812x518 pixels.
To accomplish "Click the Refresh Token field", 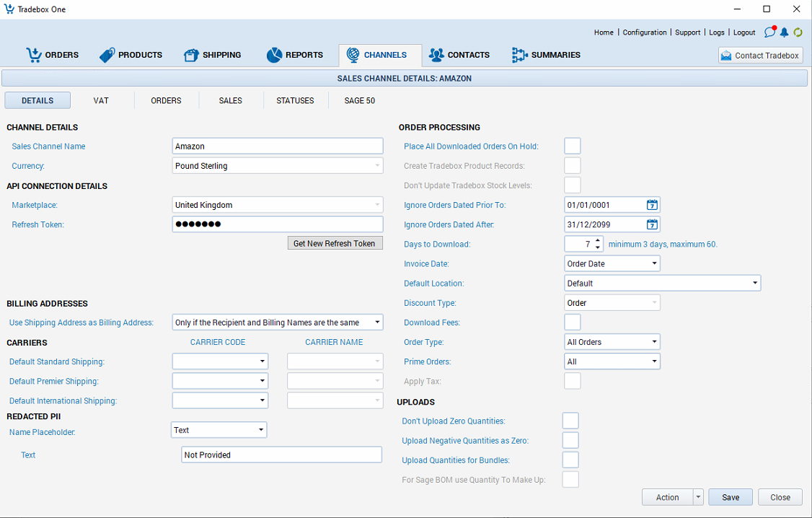I will coord(278,224).
